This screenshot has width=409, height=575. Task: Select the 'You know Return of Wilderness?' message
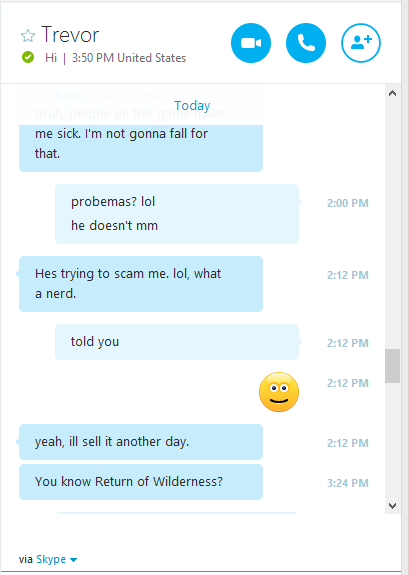pos(141,482)
